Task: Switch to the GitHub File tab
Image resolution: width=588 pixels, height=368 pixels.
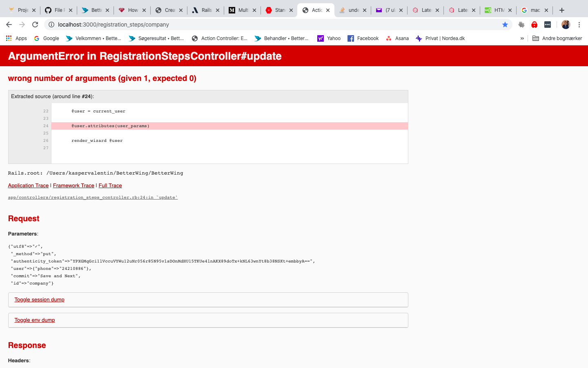Action: point(55,10)
